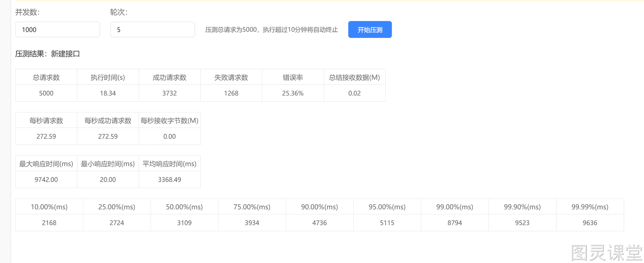Click the 272.59 value under 每秒成功请求数
Viewport: 644px width, 263px height.
pos(108,136)
